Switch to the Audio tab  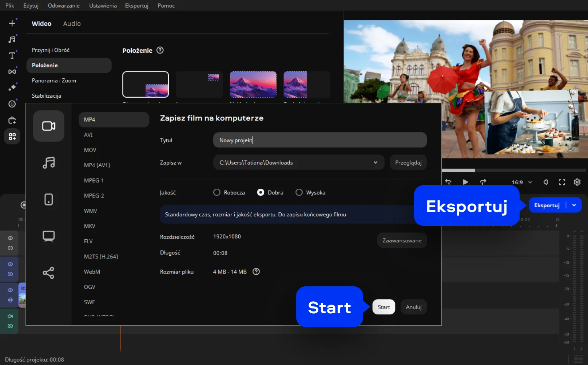[72, 24]
